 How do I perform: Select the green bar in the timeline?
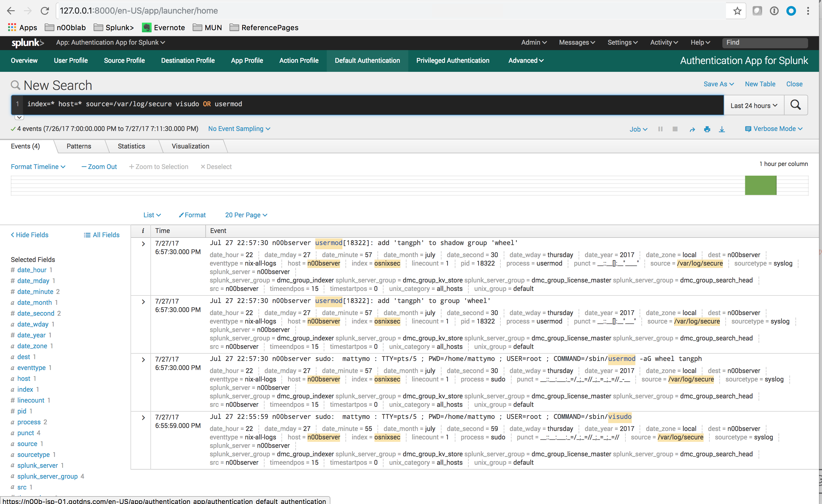(761, 185)
